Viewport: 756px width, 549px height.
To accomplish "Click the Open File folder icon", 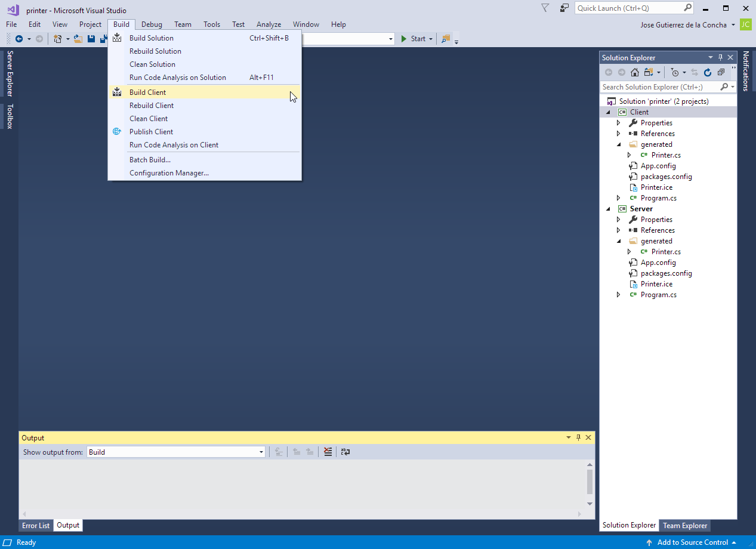I will (x=78, y=39).
